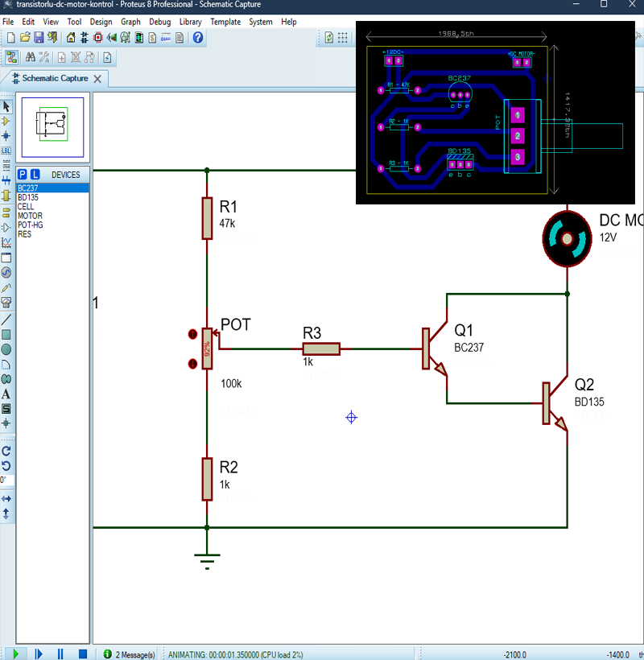Open search with the binoculars Find icon
Image resolution: width=644 pixels, height=660 pixels.
[32, 57]
